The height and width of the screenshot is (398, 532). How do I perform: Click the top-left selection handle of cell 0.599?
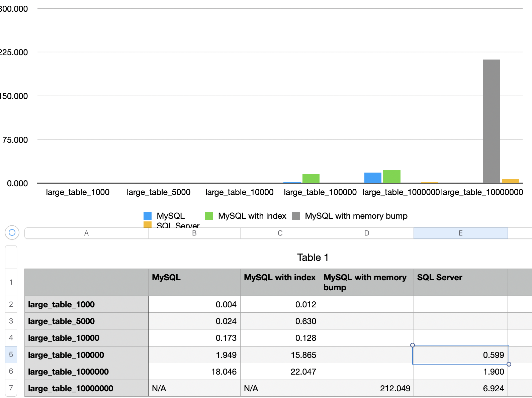point(413,345)
